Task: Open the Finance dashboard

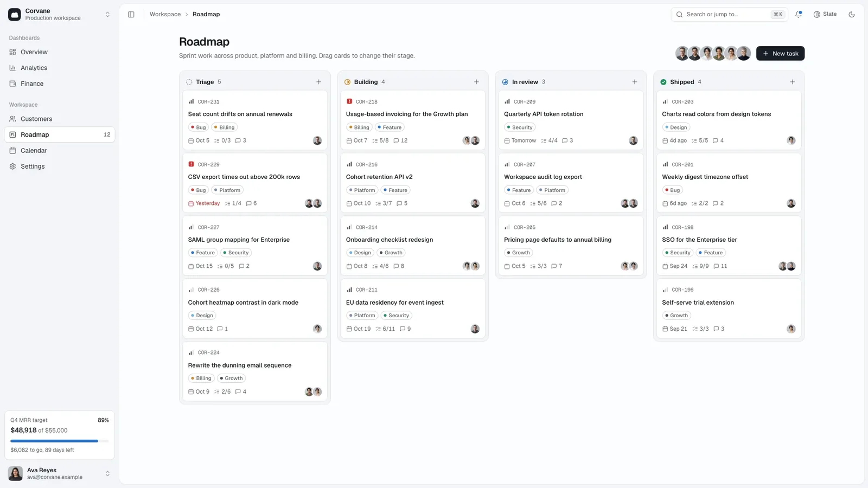Action: (x=60, y=84)
